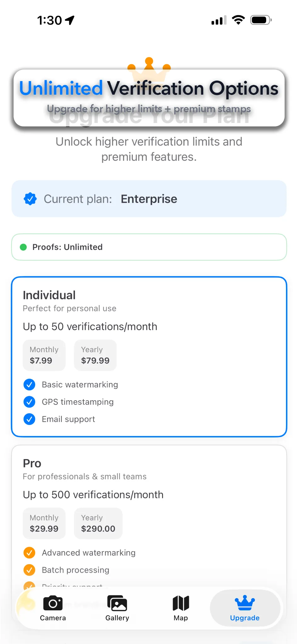This screenshot has height=644, width=297.
Task: Open the Gallery photos icon
Action: (117, 603)
